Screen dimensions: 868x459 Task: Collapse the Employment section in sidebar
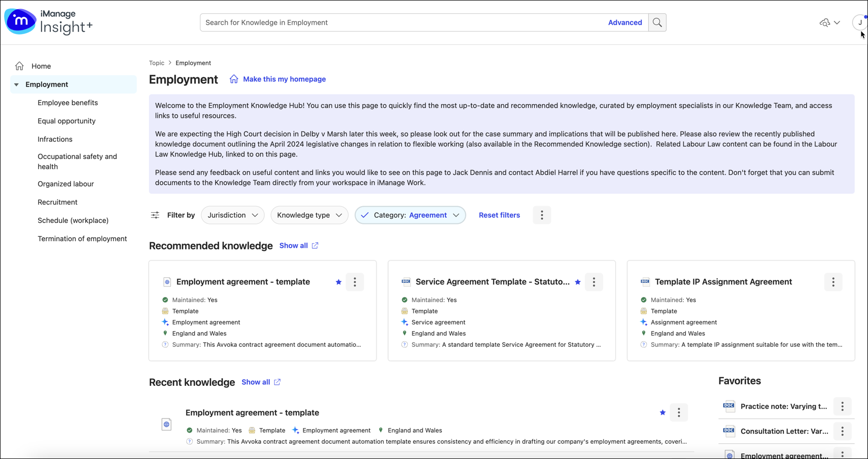[16, 84]
